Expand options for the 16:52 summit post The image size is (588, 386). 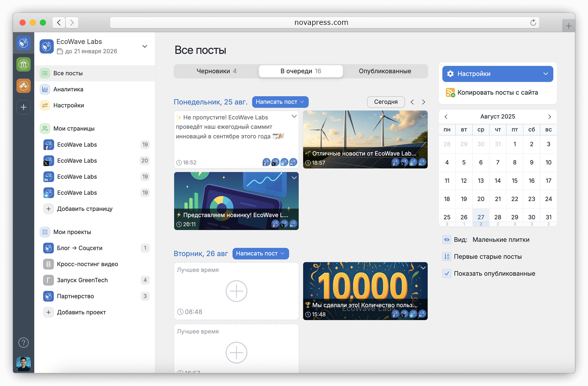[294, 116]
